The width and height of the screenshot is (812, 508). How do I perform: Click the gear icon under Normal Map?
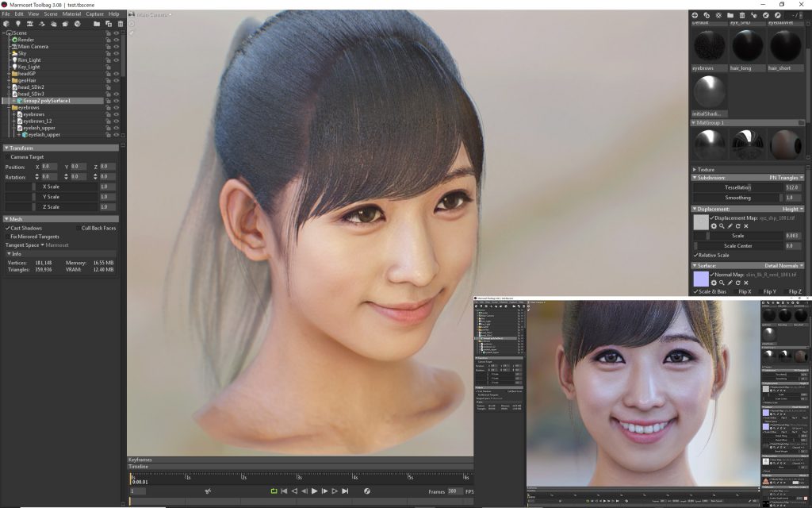pyautogui.click(x=714, y=283)
